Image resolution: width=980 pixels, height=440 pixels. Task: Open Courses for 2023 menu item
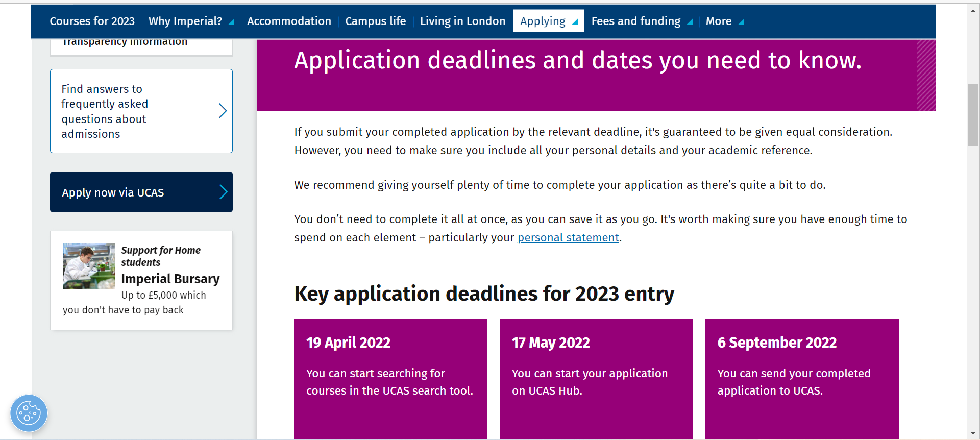pyautogui.click(x=92, y=21)
